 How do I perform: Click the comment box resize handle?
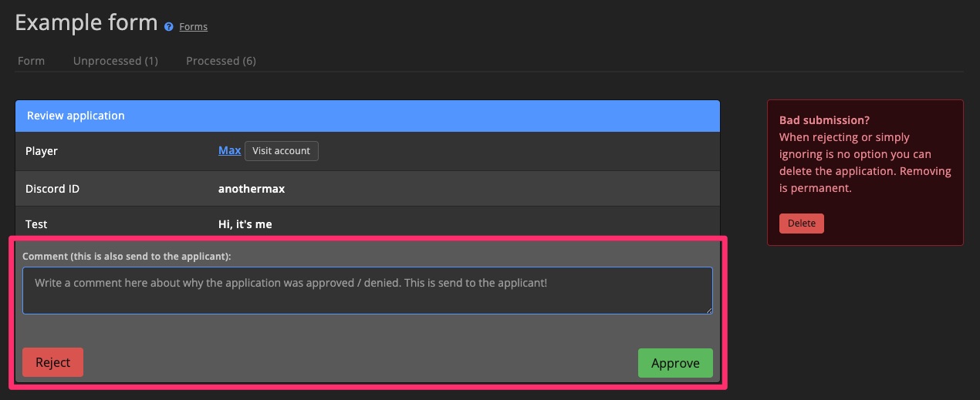click(x=708, y=310)
